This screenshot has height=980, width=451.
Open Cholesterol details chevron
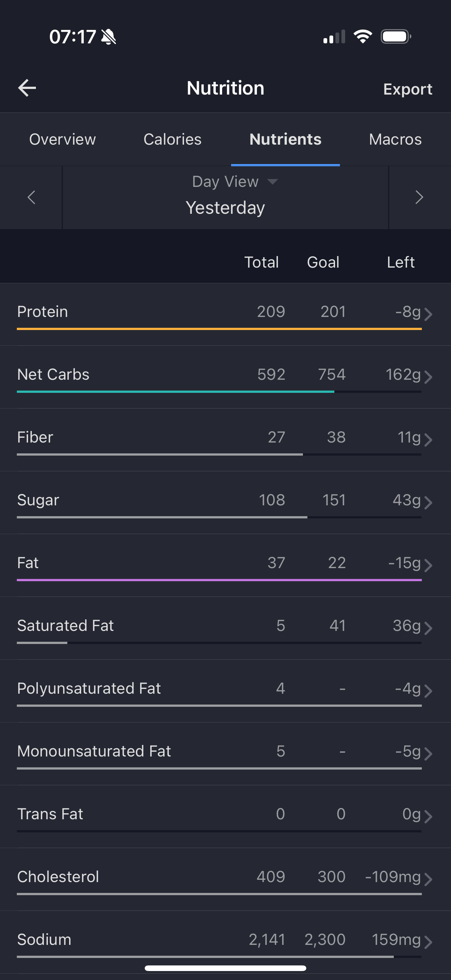click(x=428, y=879)
